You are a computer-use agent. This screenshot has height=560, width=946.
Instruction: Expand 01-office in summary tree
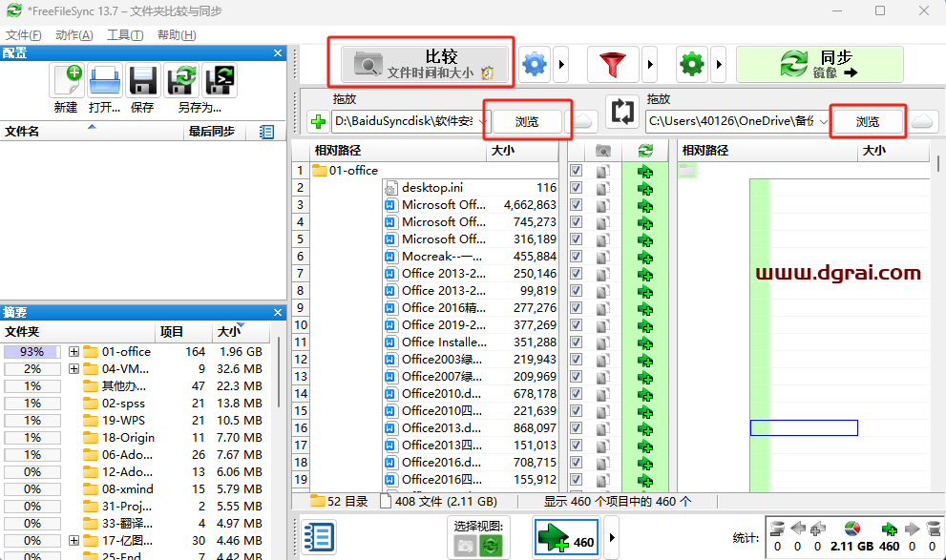pos(74,351)
